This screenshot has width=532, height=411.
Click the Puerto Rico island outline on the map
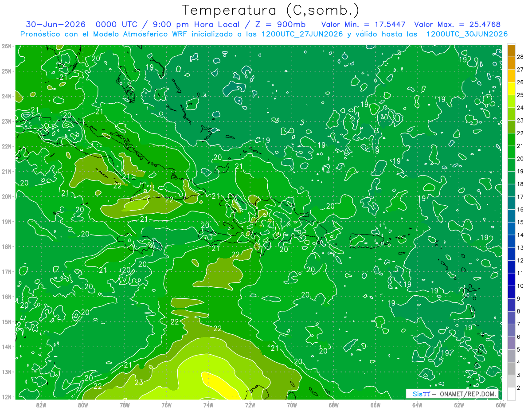(366, 240)
